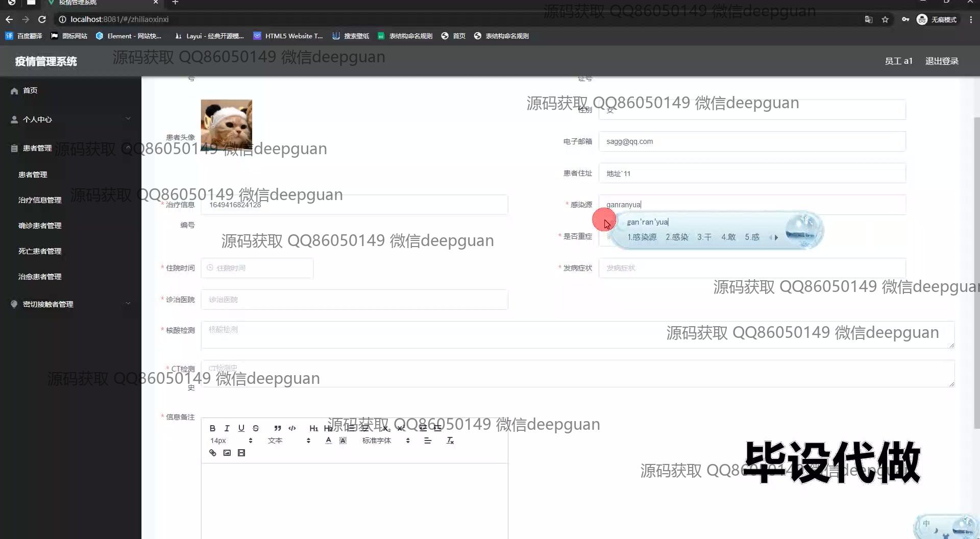This screenshot has width=980, height=539.
Task: Expand the 个人中心 sidebar menu
Action: (x=70, y=119)
